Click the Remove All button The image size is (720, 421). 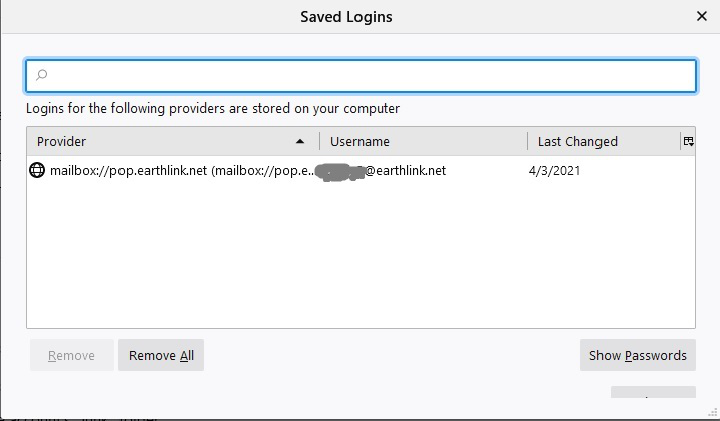[x=161, y=355]
